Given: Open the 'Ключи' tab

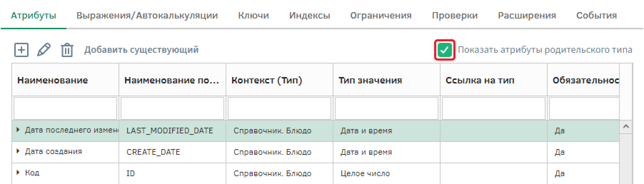Looking at the screenshot, I should pos(253,16).
